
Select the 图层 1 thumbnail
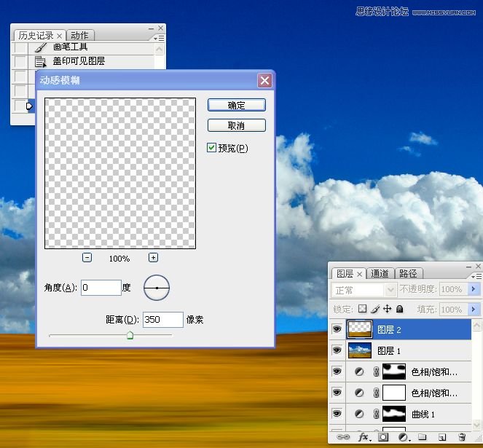(x=359, y=350)
